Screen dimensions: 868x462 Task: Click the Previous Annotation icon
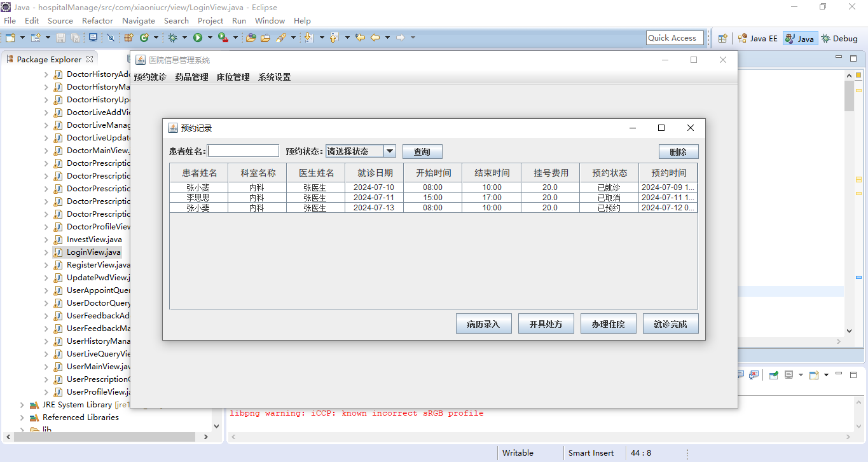(334, 37)
